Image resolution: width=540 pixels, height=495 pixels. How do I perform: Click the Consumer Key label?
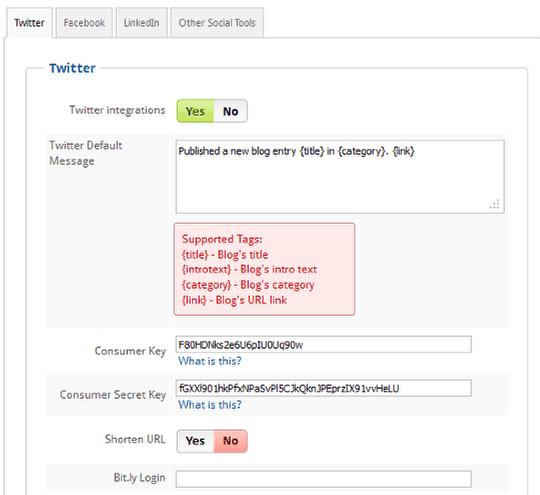pyautogui.click(x=130, y=351)
